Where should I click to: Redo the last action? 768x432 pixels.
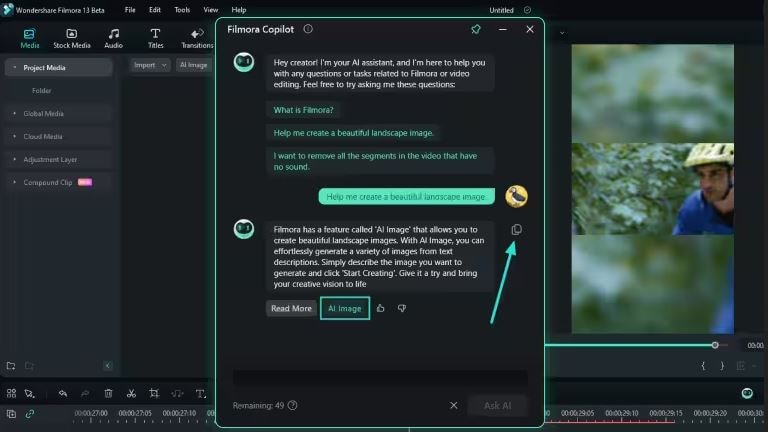[x=85, y=393]
